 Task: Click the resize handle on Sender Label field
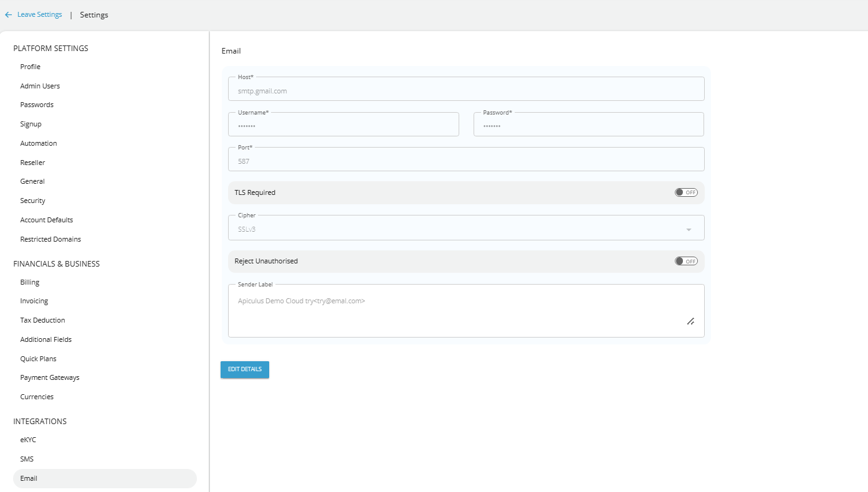690,321
